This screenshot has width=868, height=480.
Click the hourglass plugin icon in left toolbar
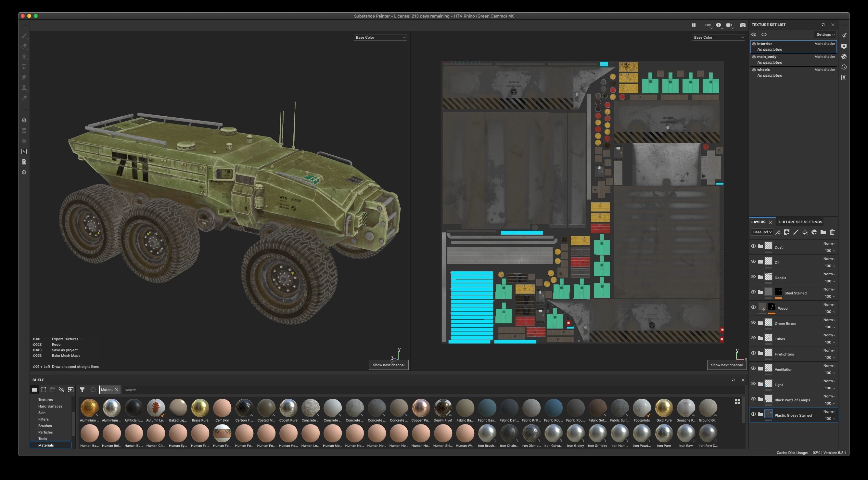point(24,130)
